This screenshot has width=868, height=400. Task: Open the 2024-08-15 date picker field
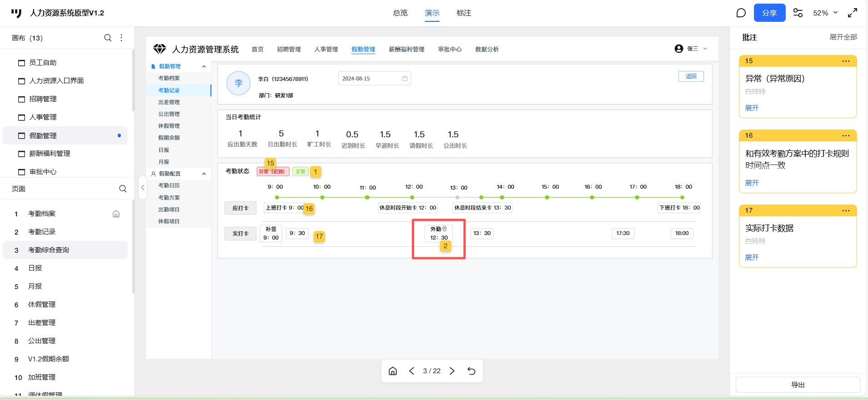[374, 79]
